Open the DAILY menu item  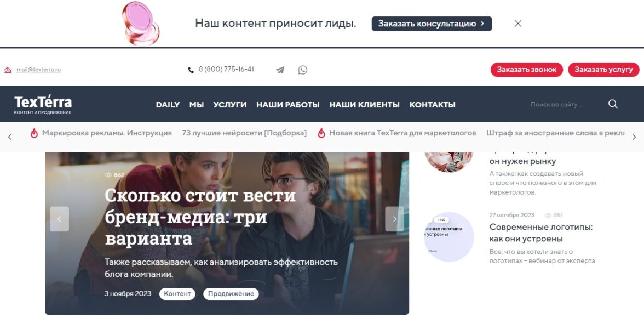click(x=168, y=105)
